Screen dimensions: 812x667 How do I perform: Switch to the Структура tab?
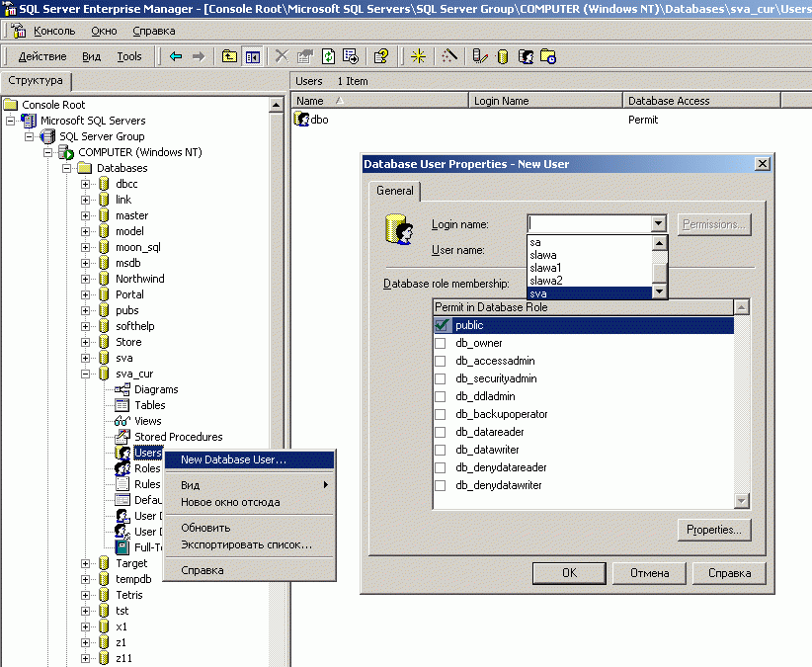click(36, 81)
